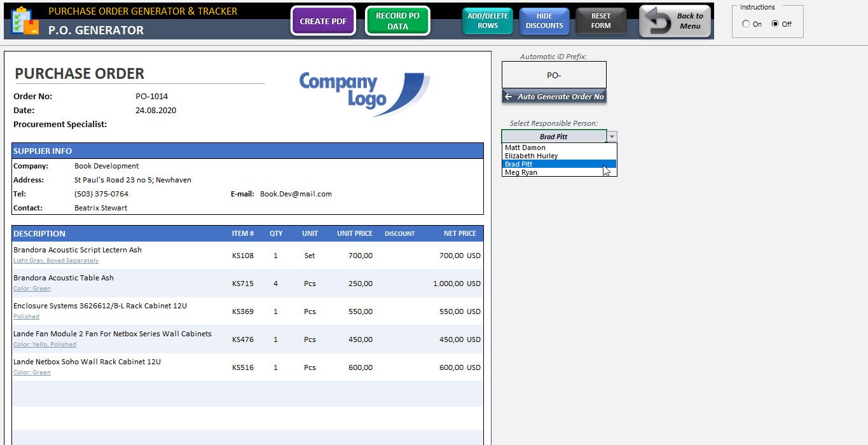Click Auto Generate Order No

pos(554,96)
